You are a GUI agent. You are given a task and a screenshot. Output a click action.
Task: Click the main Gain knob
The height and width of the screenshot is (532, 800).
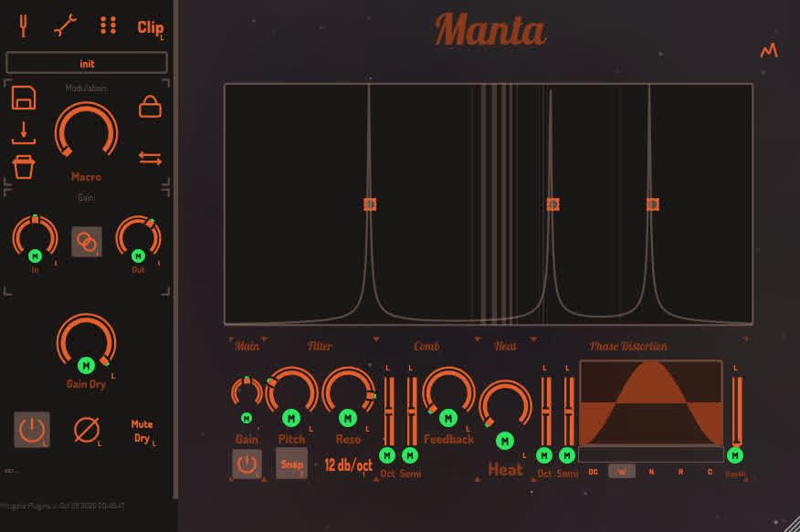coord(247,392)
